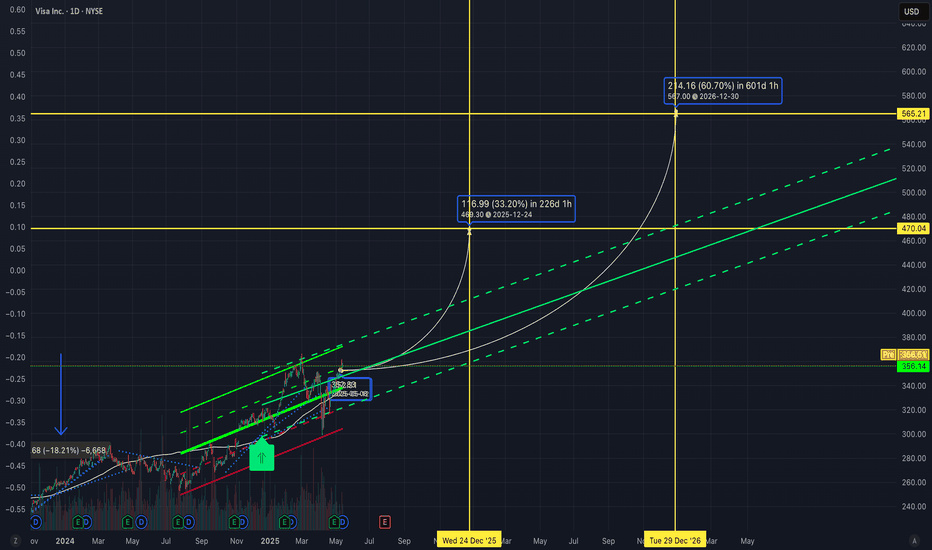Click the green 356.14 last price label
Screen dimensions: 932x550
913,366
